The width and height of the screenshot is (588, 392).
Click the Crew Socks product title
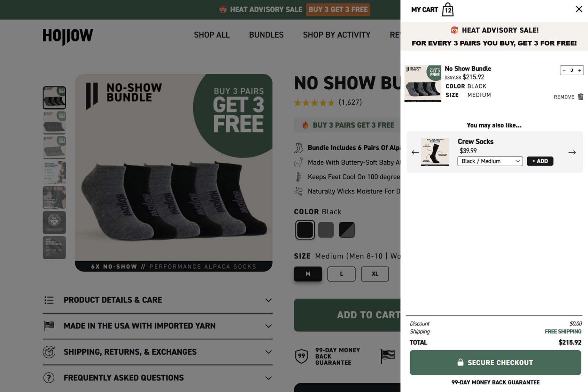475,141
